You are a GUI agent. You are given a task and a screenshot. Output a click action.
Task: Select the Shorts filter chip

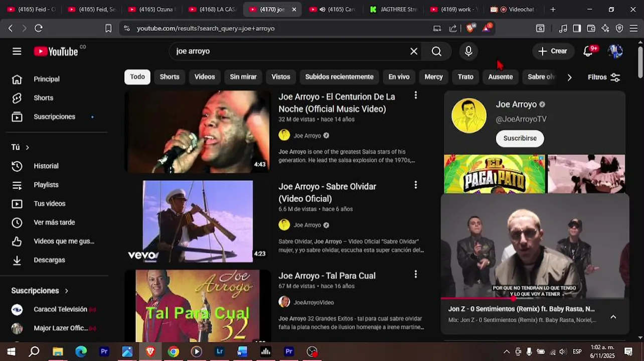(170, 77)
